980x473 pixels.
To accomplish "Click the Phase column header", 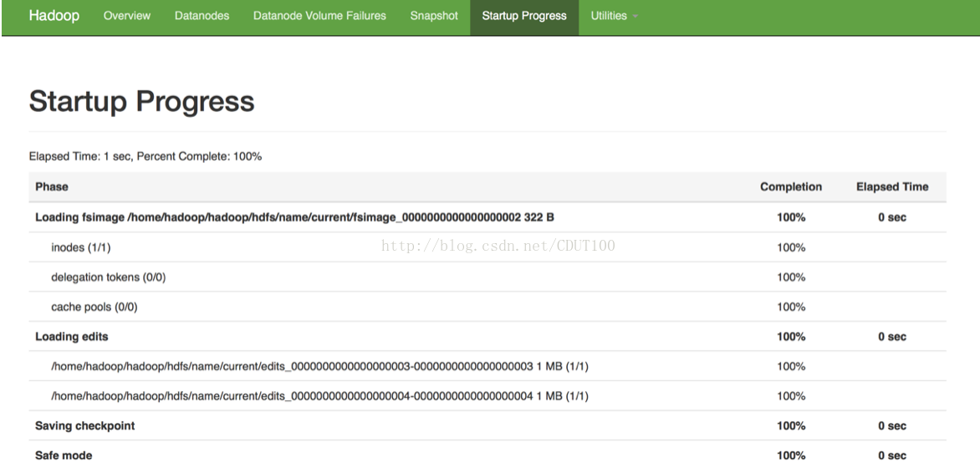I will click(x=51, y=187).
